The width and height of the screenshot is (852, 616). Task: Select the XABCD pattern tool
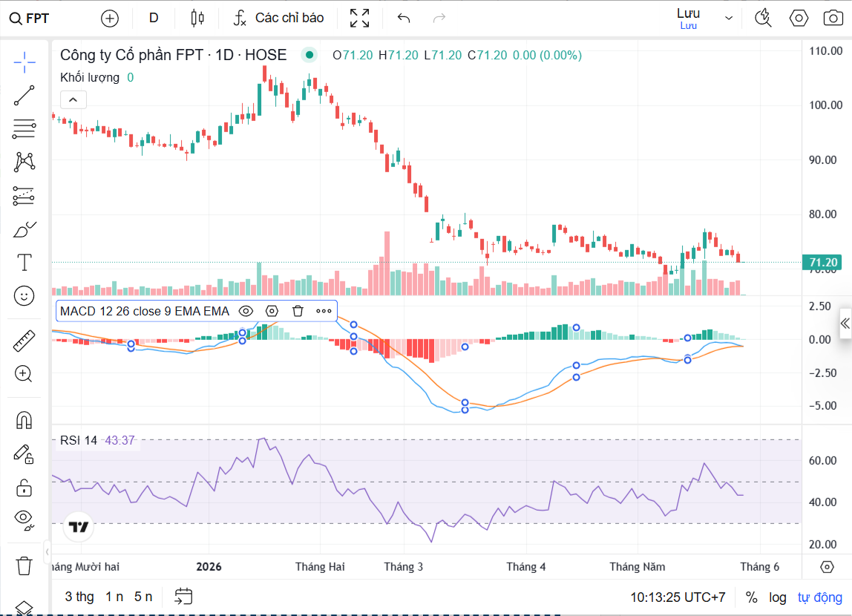[x=24, y=162]
